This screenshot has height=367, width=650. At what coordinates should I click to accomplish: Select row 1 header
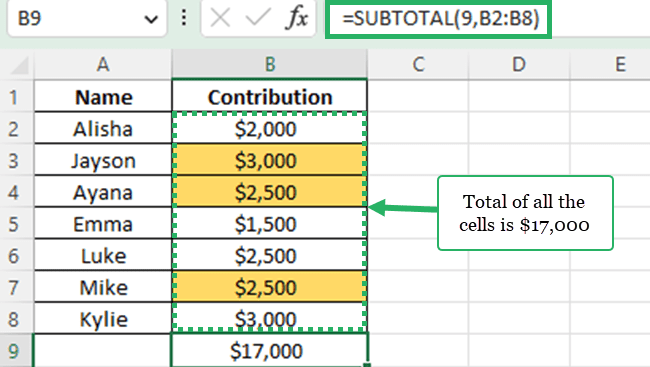(x=14, y=97)
